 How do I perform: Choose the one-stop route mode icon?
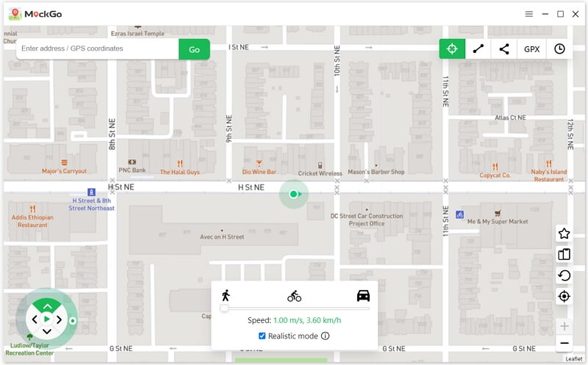pyautogui.click(x=478, y=49)
